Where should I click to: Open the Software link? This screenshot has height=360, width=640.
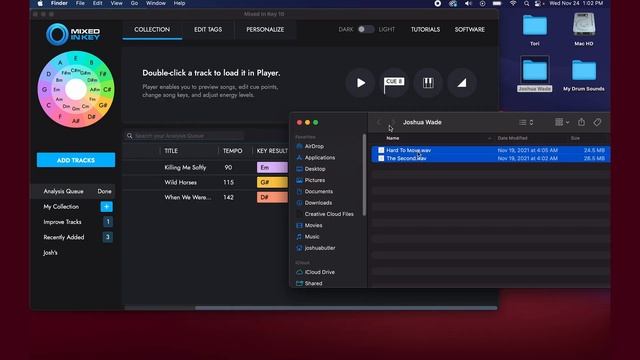[x=470, y=29]
